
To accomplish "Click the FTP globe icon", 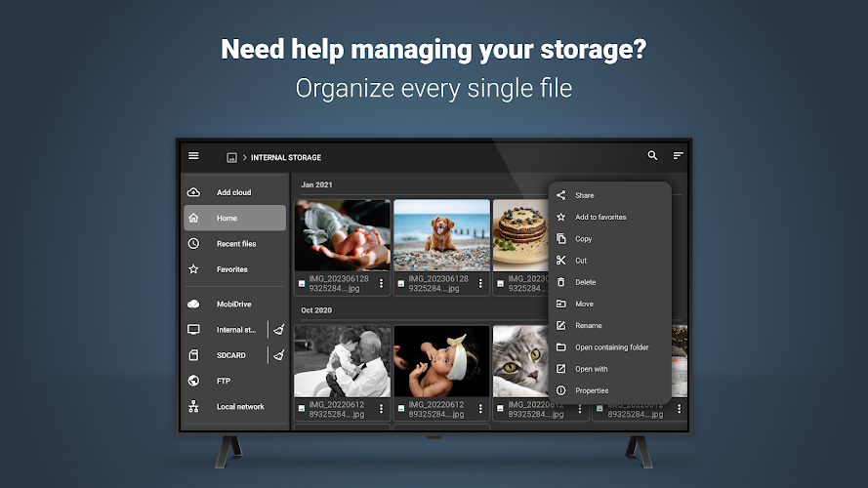I will (x=193, y=381).
